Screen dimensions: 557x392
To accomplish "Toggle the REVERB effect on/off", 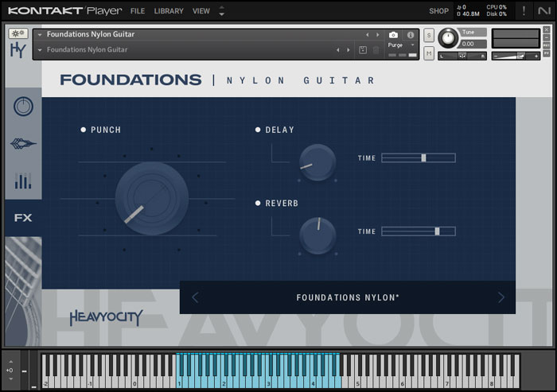I will point(258,203).
